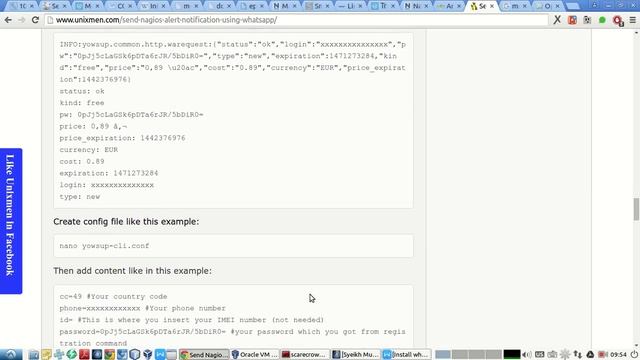Open the brightness sun tray icon
Screen dimensions: 640x360
(x=564, y=355)
